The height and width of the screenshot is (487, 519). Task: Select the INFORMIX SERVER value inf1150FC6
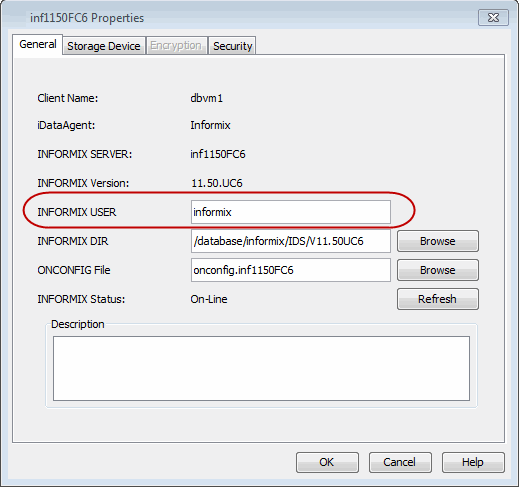(218, 154)
